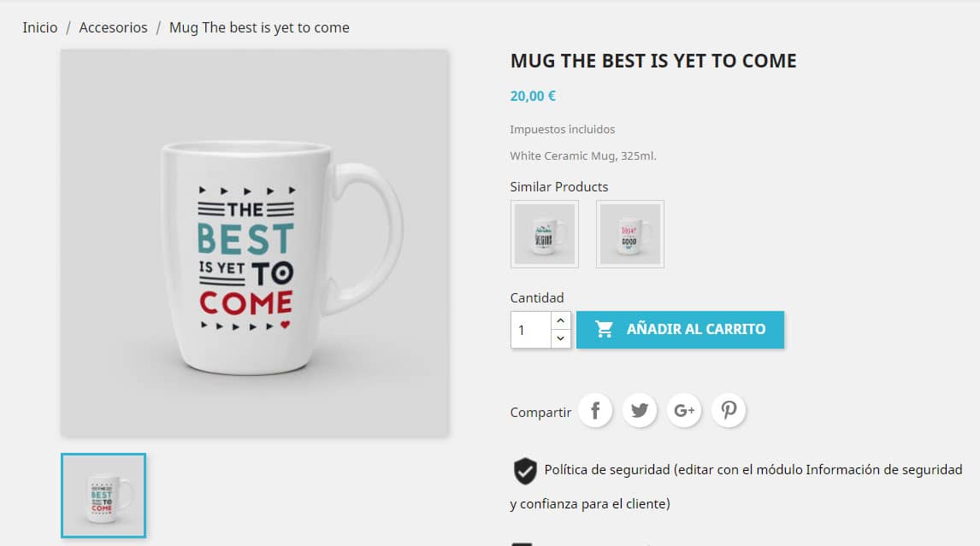
Task: Decrease quantity with the down arrow
Action: coord(560,338)
